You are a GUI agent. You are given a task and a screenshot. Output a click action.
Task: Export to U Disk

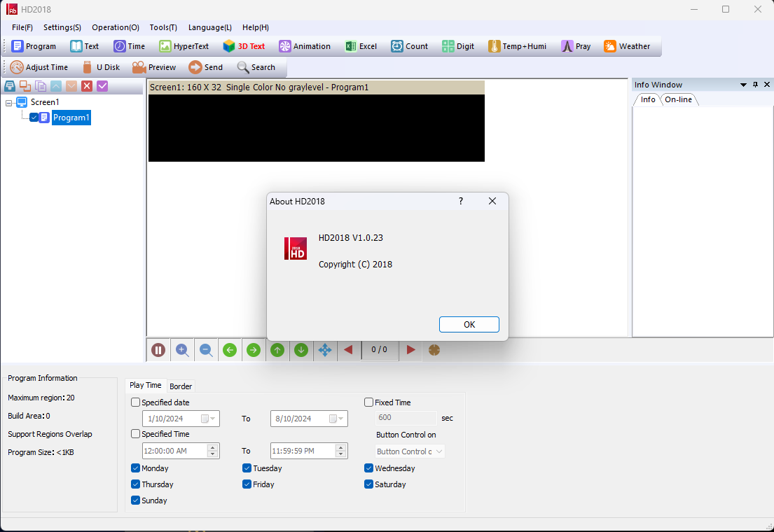coord(101,67)
